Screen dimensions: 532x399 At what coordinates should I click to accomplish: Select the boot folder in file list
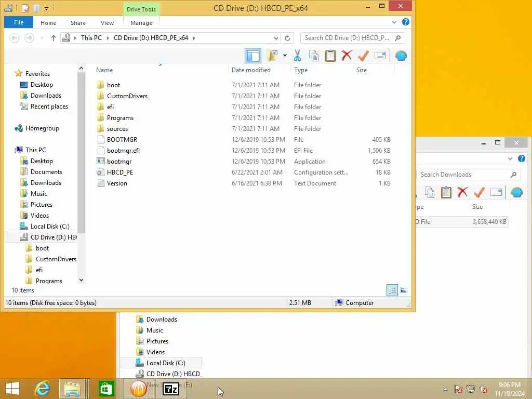point(113,85)
